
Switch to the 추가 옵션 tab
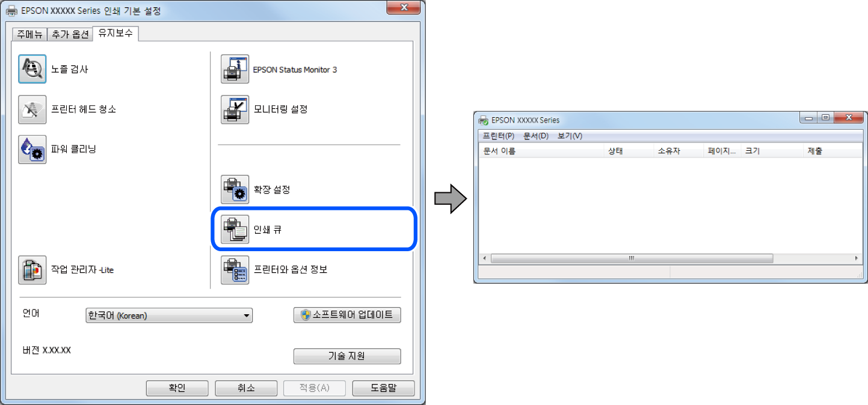point(70,34)
